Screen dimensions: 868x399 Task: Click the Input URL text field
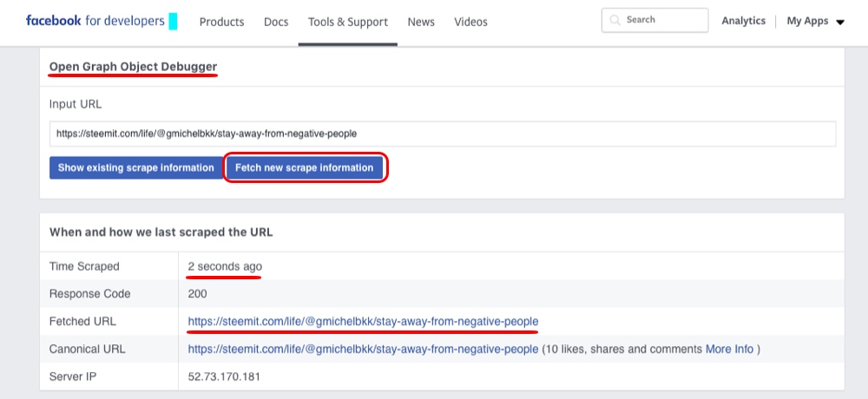click(443, 134)
